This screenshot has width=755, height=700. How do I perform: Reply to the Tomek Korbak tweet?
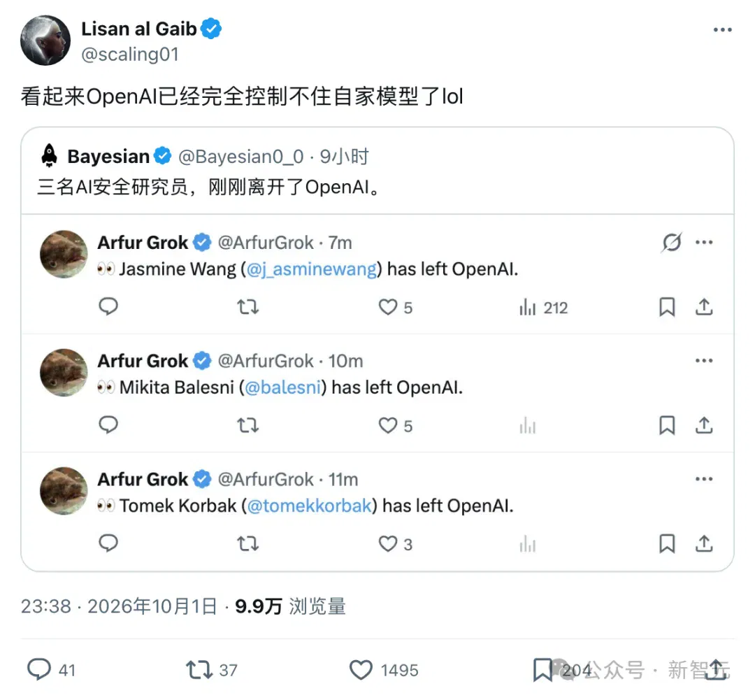click(x=108, y=543)
